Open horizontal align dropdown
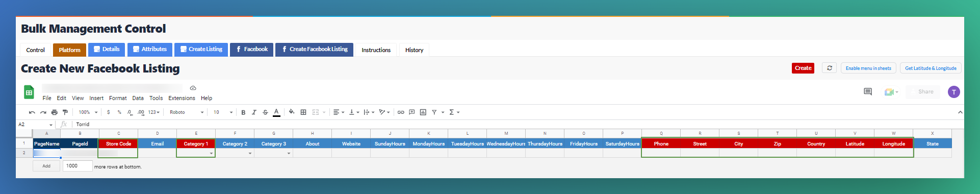The height and width of the screenshot is (194, 980). [339, 112]
